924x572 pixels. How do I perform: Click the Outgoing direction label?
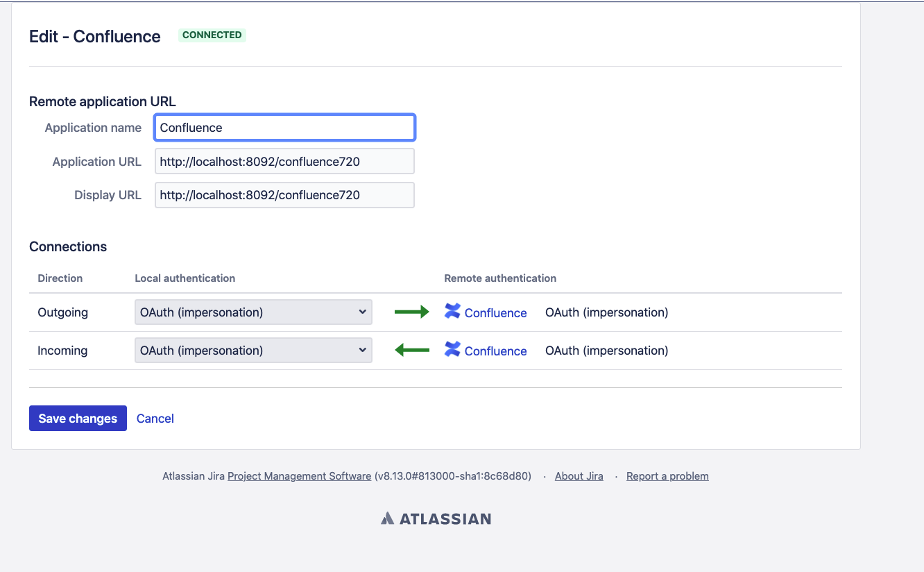pyautogui.click(x=62, y=312)
